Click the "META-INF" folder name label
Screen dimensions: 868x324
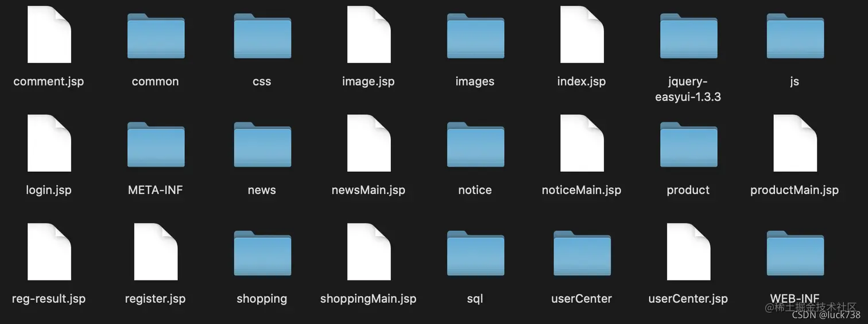(x=156, y=190)
